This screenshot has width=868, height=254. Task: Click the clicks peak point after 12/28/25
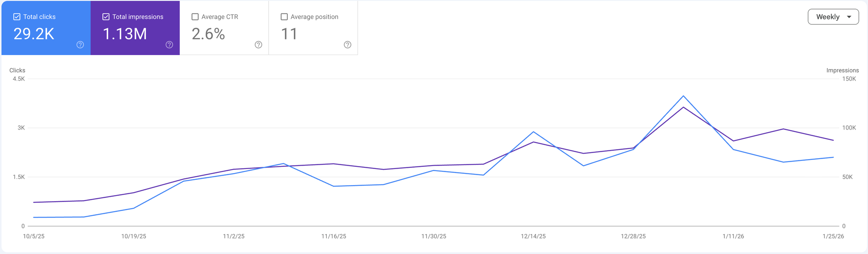click(683, 96)
